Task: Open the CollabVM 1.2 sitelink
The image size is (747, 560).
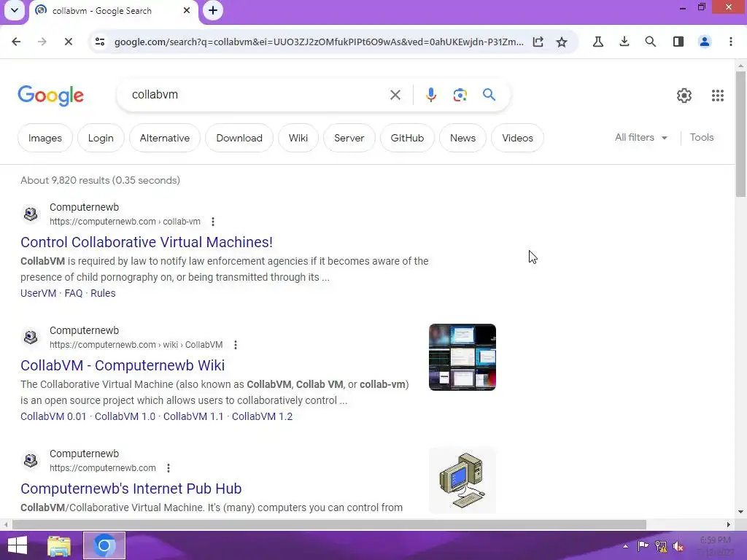Action: (x=262, y=416)
